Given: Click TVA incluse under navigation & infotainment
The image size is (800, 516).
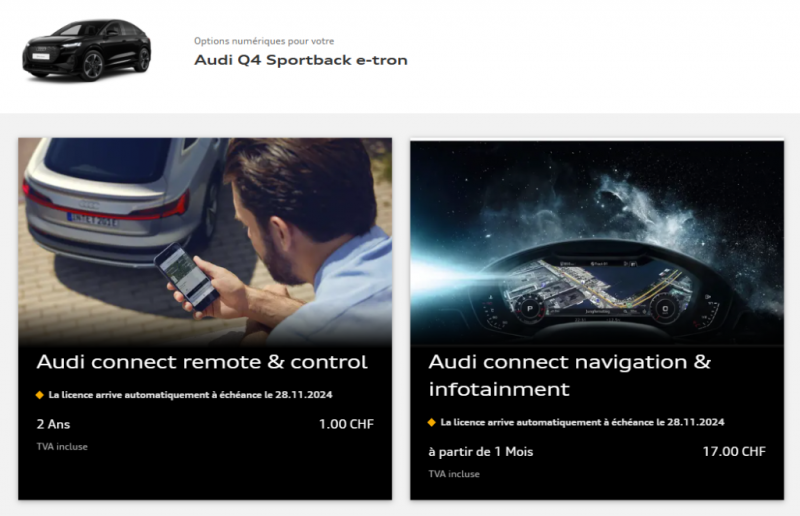Looking at the screenshot, I should pos(454,474).
